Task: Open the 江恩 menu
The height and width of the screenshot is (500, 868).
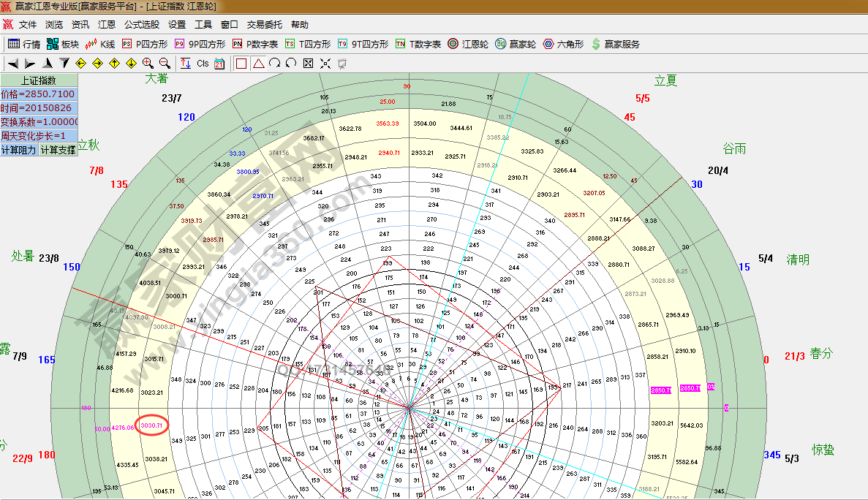Action: pos(107,24)
